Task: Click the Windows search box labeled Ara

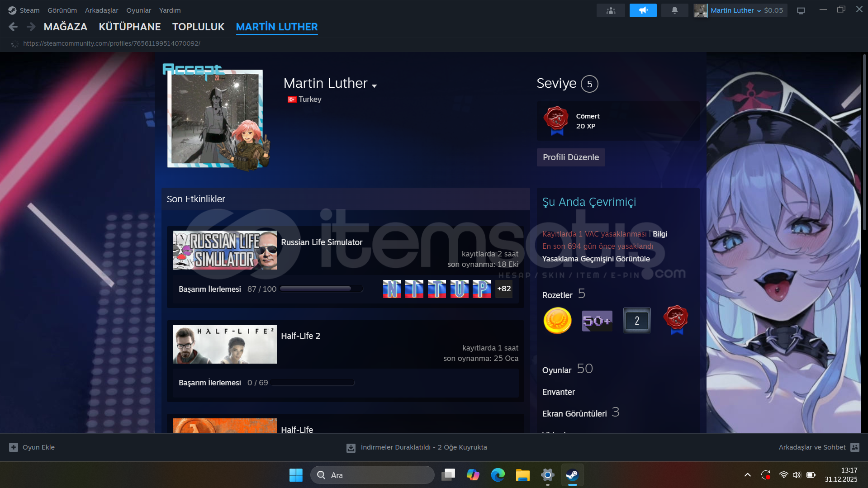Action: [x=372, y=475]
